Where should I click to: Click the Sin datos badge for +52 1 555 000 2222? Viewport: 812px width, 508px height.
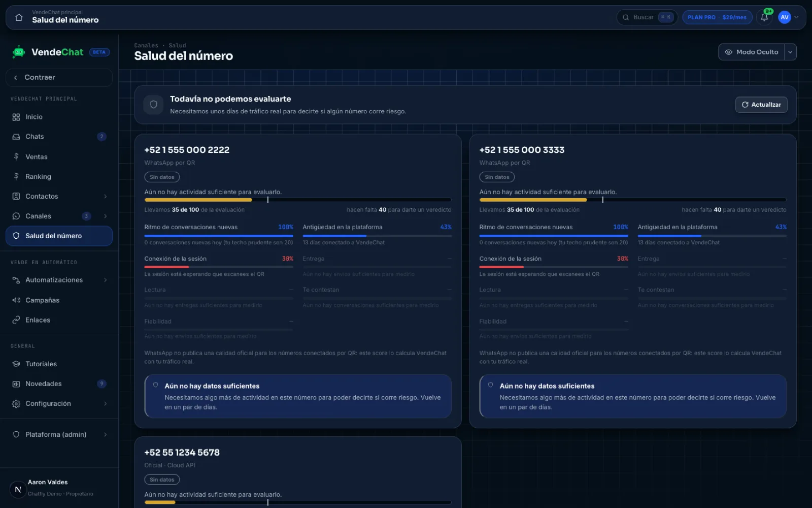(x=162, y=177)
